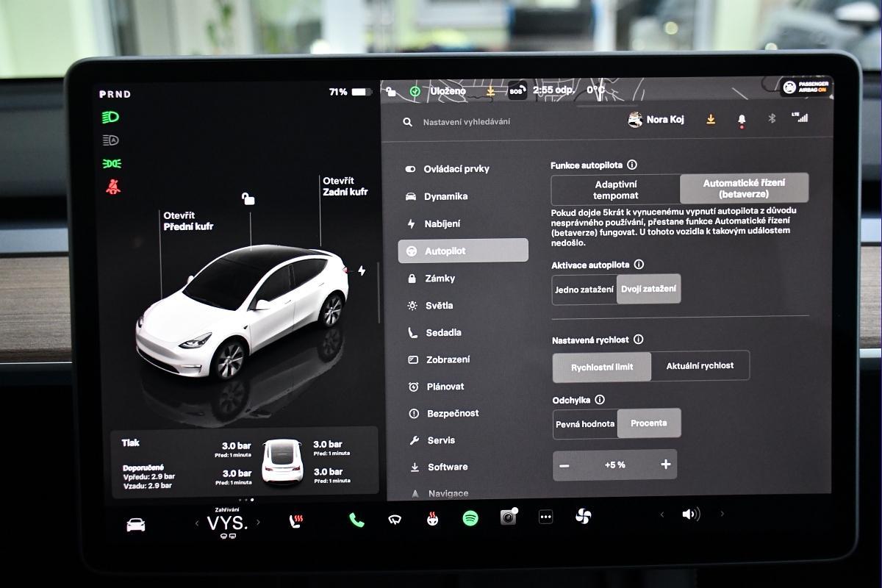Open the Zámky settings menu item
The width and height of the screenshot is (882, 588).
click(x=440, y=279)
